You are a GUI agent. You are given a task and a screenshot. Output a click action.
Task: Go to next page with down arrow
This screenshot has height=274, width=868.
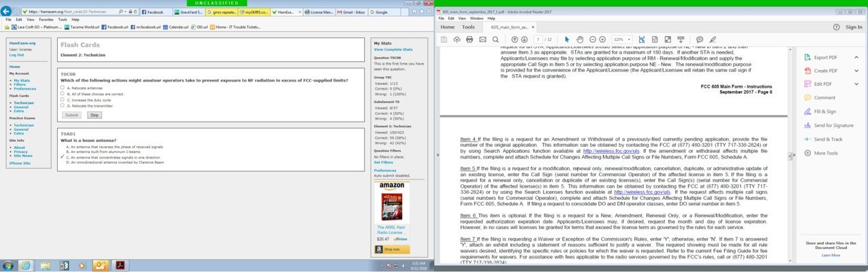524,39
